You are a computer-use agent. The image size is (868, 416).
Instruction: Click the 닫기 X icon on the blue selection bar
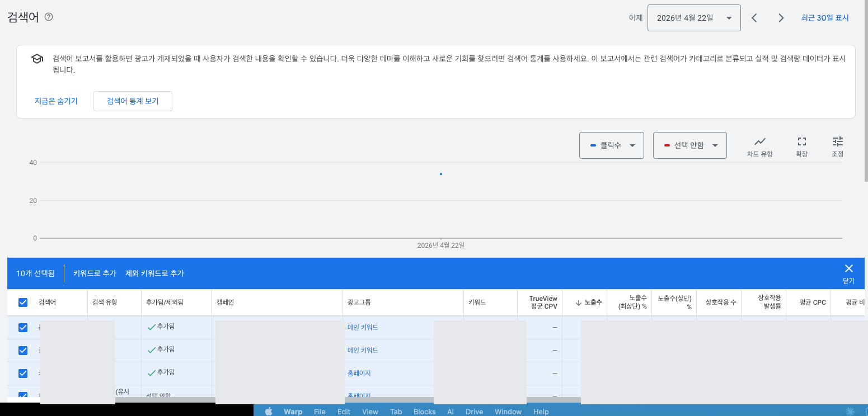(848, 268)
